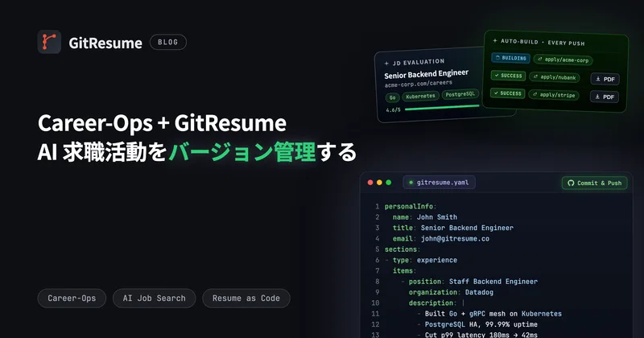Open the apply/stripe branch chip

click(554, 94)
